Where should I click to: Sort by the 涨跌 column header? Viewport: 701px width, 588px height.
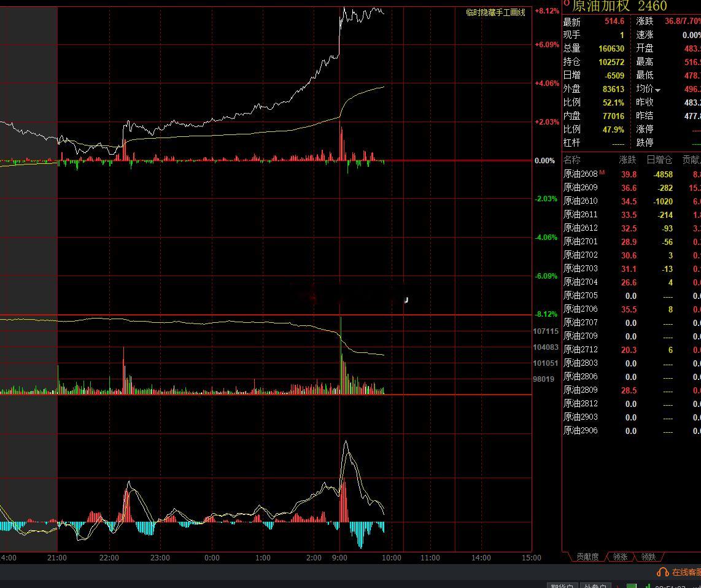click(x=627, y=160)
